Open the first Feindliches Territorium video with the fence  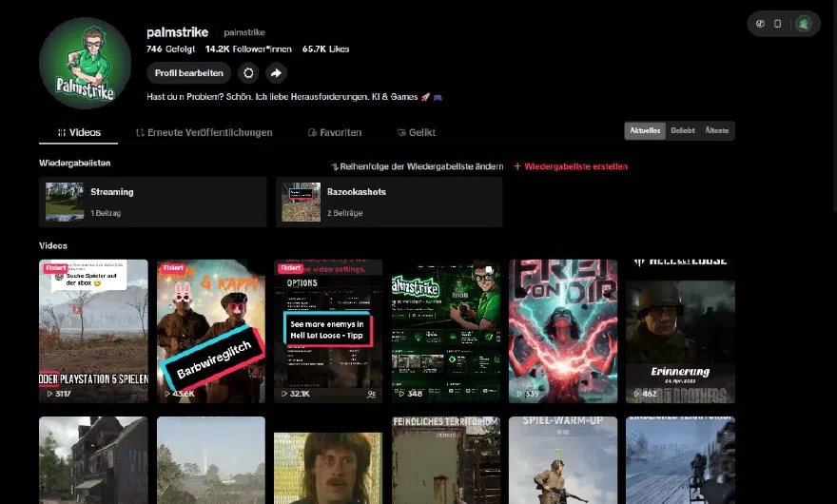(x=446, y=460)
